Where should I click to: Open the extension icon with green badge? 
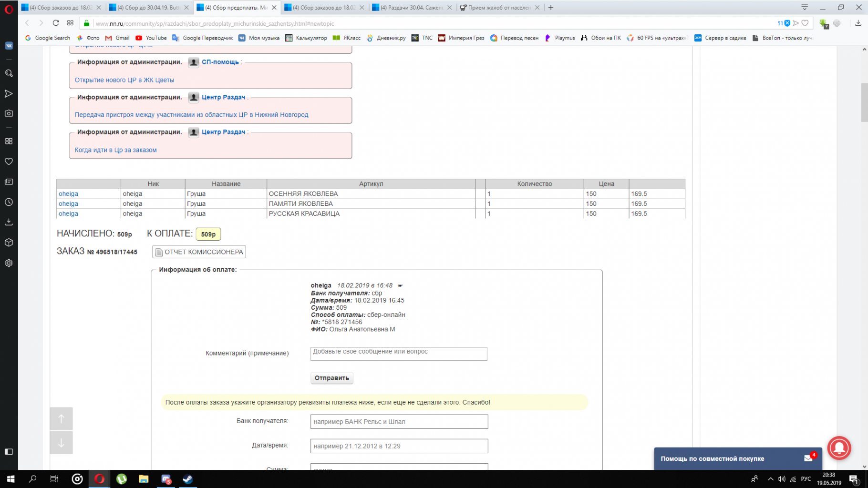click(x=824, y=23)
